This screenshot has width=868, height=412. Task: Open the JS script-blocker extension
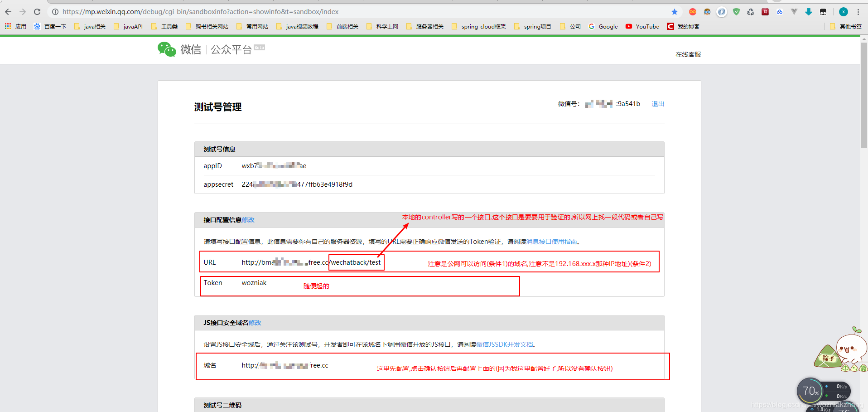point(765,12)
